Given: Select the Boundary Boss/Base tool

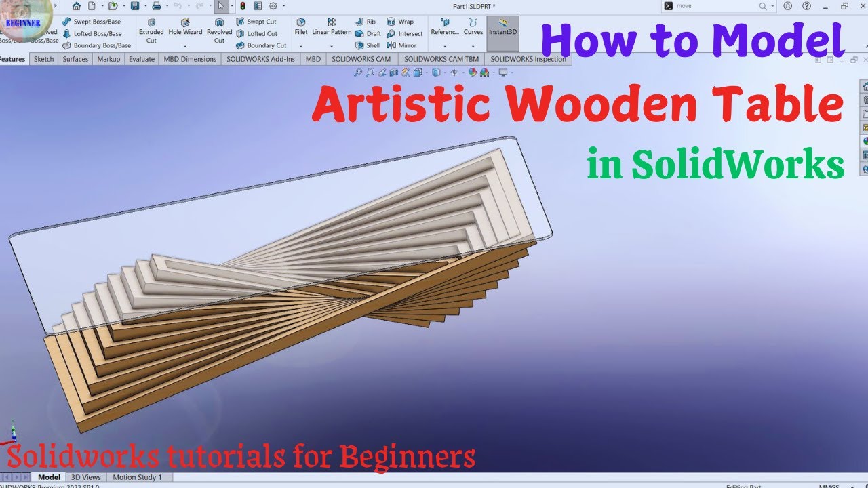Looking at the screenshot, I should [x=96, y=45].
